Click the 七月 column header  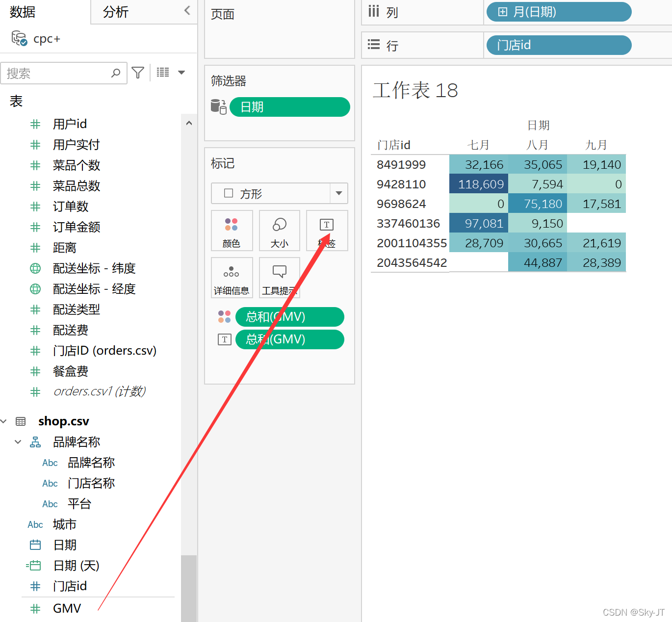[x=478, y=145]
